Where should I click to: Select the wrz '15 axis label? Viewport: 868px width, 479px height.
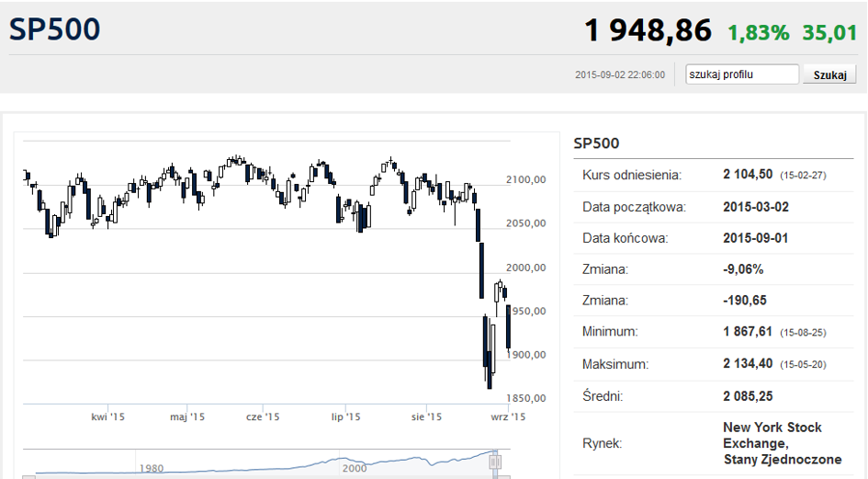pos(508,416)
